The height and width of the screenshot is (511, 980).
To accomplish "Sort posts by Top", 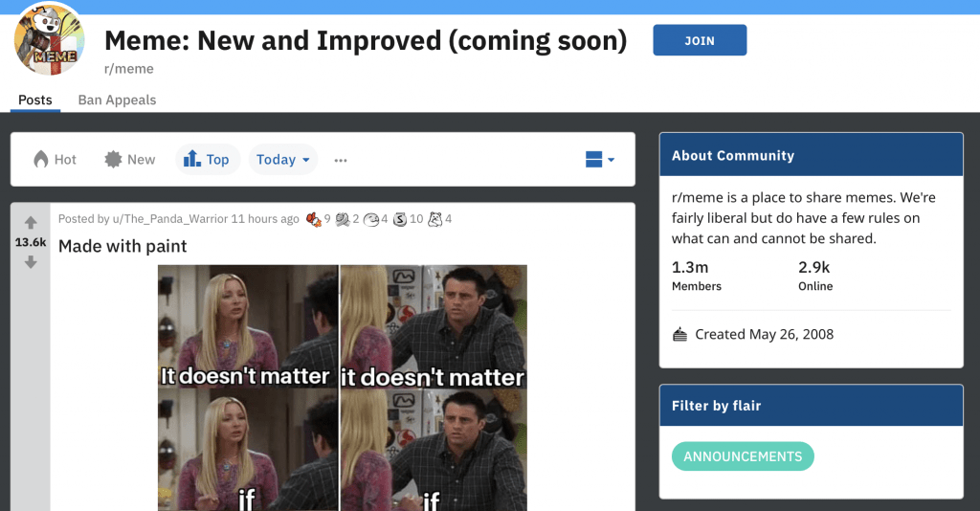I will click(x=207, y=159).
